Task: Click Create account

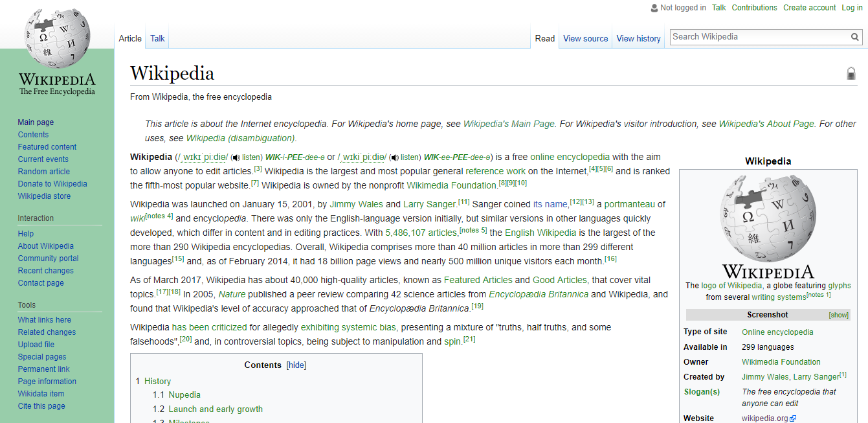Action: (x=810, y=8)
